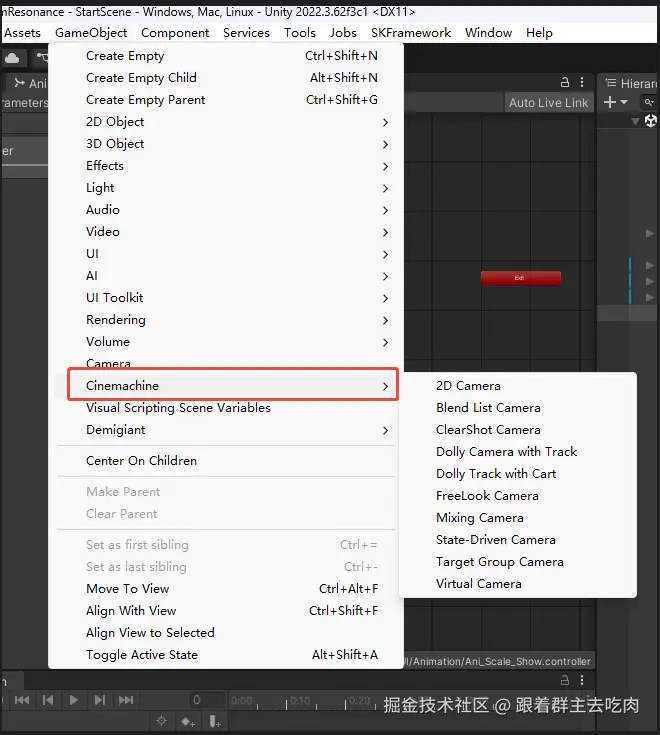Screen dimensions: 660x735
Task: Expand the Rendering submenu
Action: 226,320
